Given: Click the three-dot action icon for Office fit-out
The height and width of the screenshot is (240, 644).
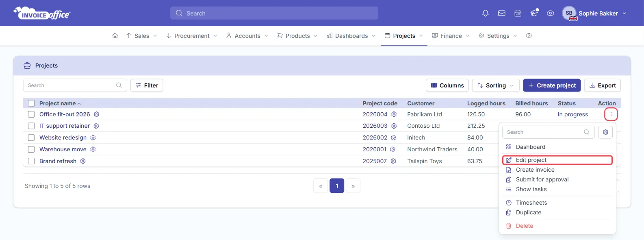Looking at the screenshot, I should (611, 114).
